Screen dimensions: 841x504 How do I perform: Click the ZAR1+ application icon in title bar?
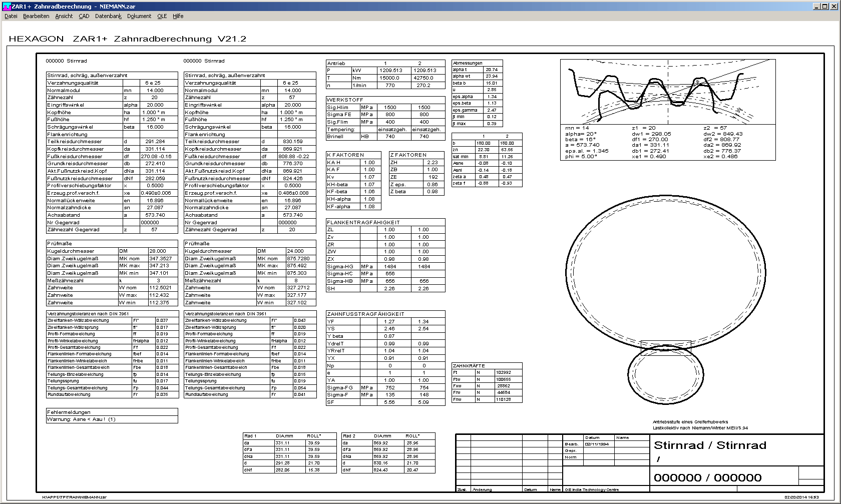[x=6, y=7]
